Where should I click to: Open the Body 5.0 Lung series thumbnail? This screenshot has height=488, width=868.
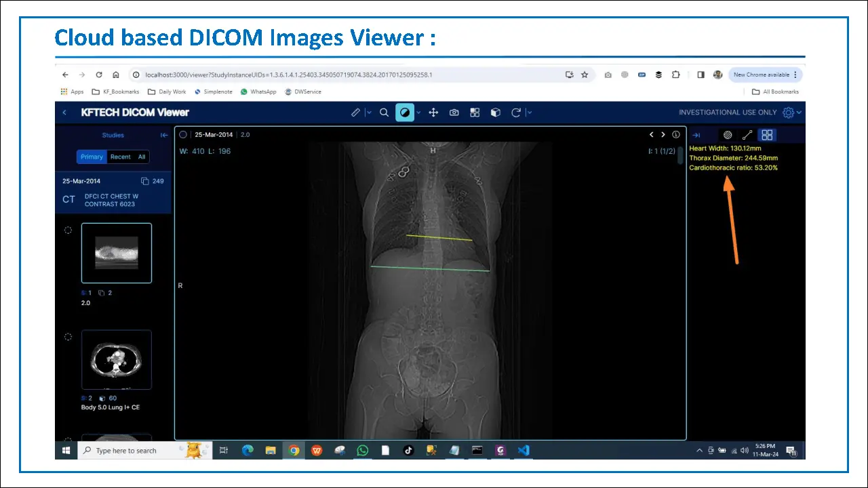[x=117, y=360]
